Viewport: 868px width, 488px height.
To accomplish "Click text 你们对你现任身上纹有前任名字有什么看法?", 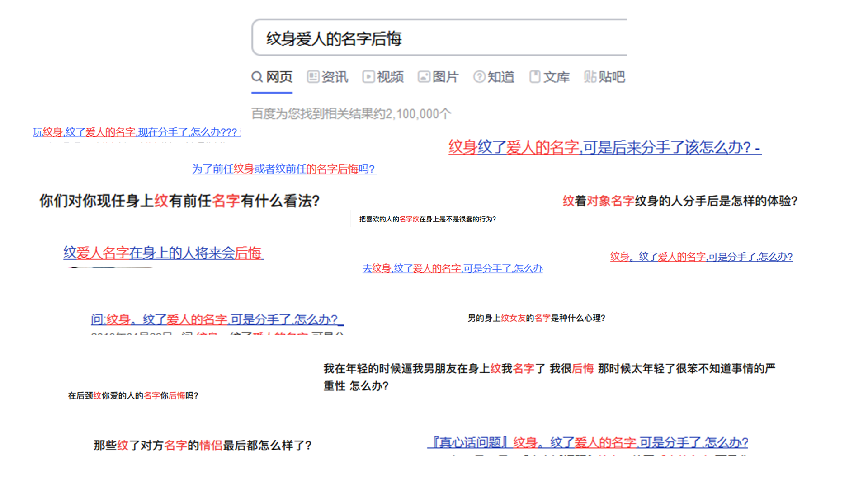I will pos(179,201).
